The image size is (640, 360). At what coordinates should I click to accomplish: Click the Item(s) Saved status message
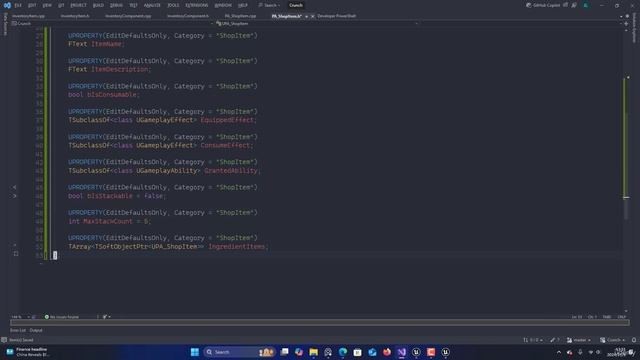click(x=21, y=340)
